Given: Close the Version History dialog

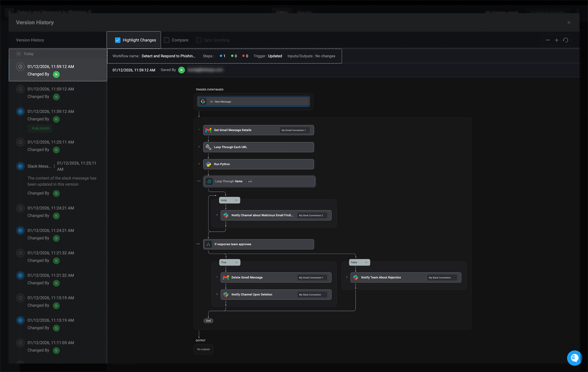Looking at the screenshot, I should point(569,22).
